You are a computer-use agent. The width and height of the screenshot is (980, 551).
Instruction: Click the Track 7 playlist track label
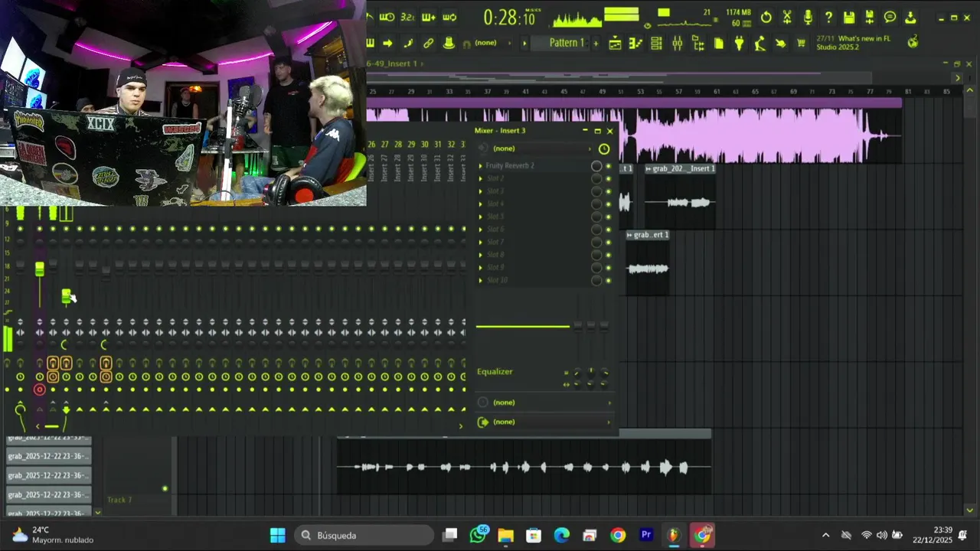(x=119, y=500)
